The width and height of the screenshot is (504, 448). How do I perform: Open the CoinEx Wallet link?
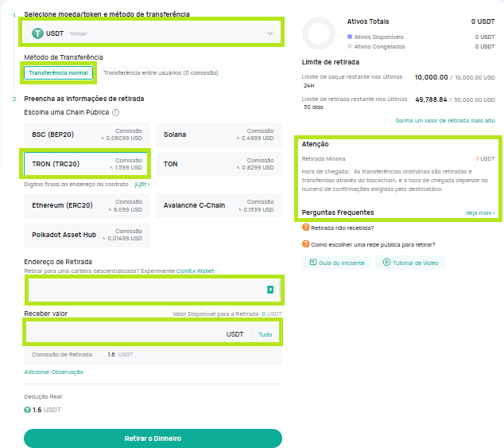click(x=195, y=271)
